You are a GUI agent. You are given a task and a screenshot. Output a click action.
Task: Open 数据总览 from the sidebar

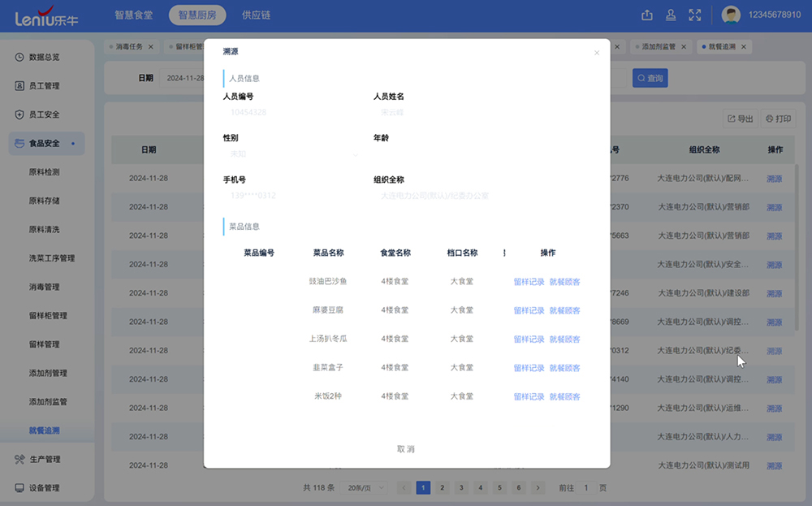click(x=44, y=57)
